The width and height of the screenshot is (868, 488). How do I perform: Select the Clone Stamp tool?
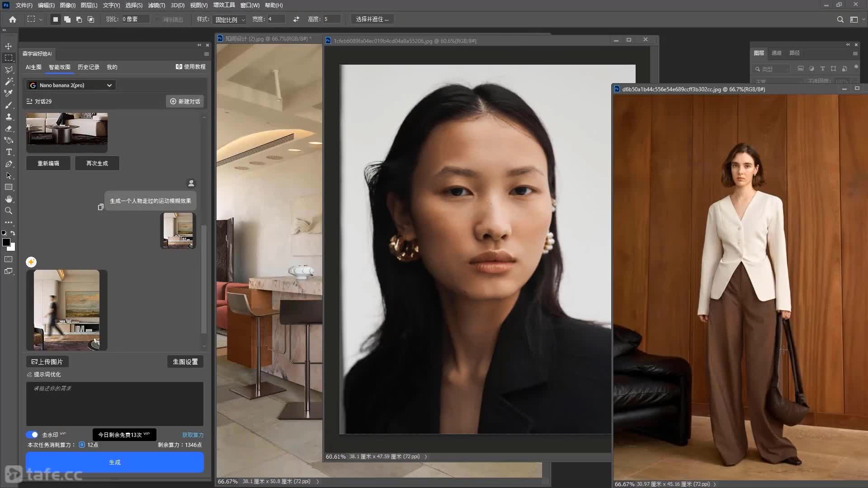9,117
